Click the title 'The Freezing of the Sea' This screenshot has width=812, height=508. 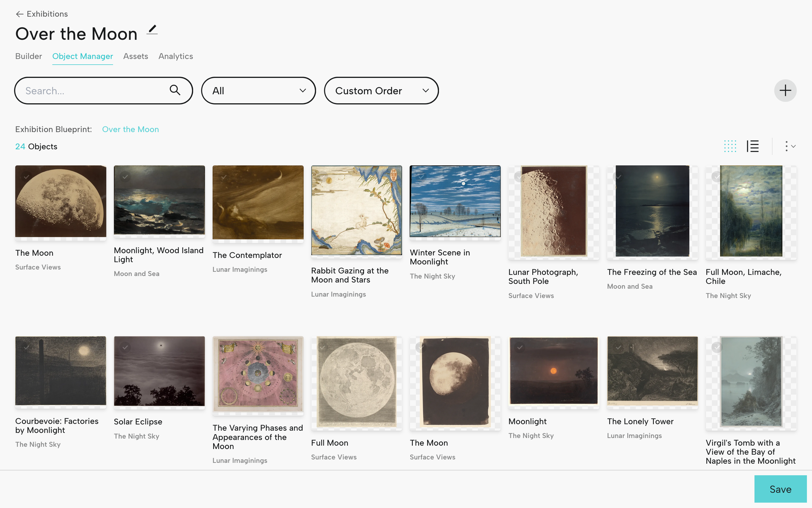(652, 272)
